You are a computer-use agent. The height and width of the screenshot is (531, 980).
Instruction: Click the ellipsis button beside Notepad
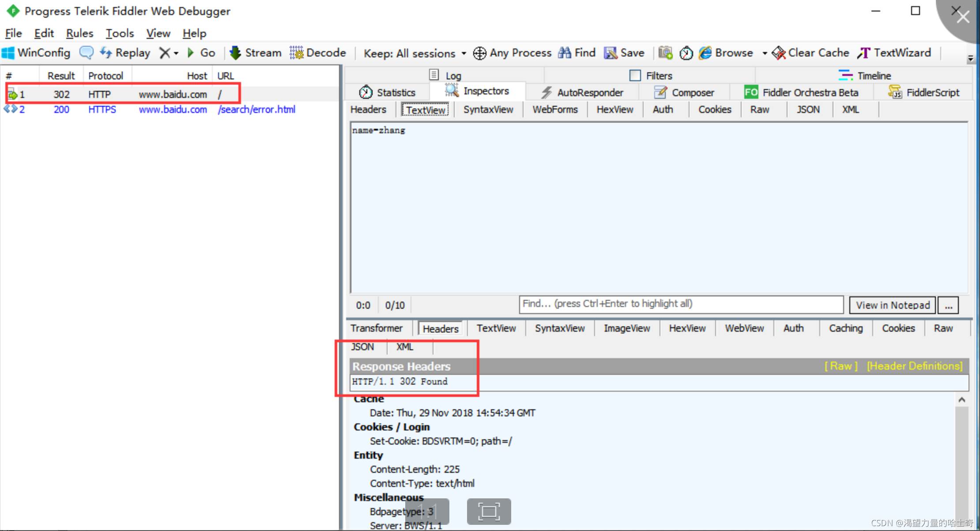coord(949,305)
